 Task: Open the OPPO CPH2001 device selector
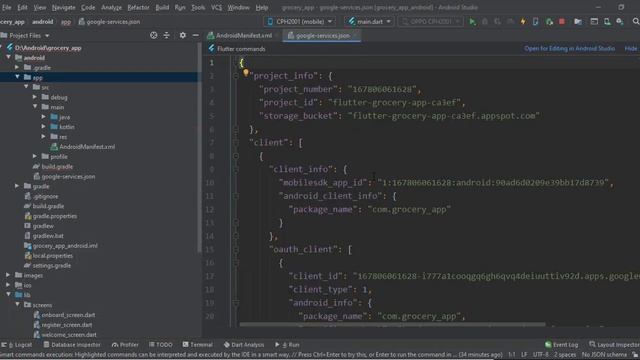(431, 22)
